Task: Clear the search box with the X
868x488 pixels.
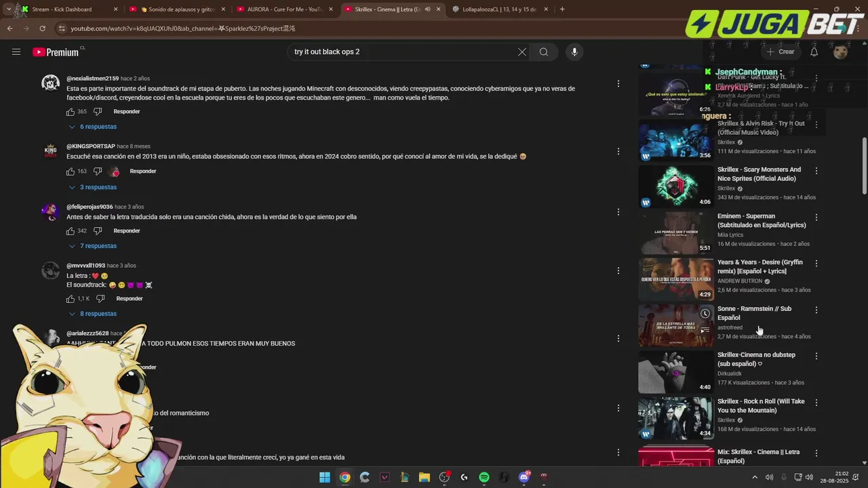Action: click(x=522, y=52)
